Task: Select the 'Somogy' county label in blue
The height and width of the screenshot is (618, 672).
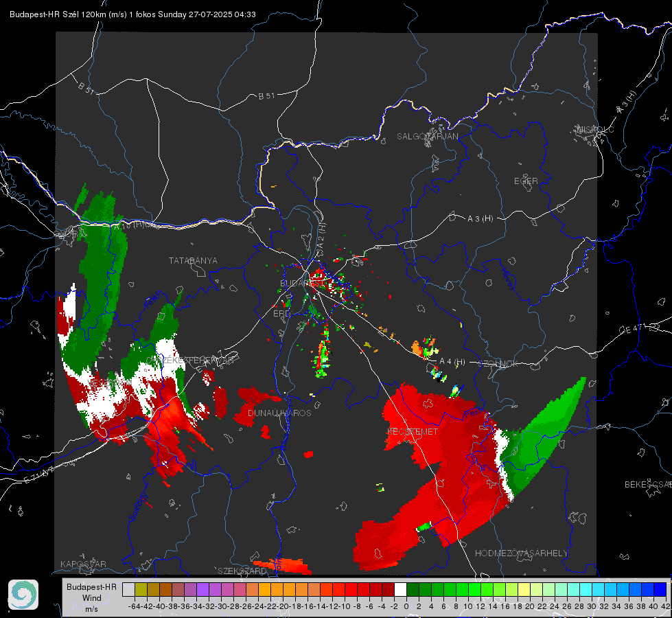Action: (137, 507)
